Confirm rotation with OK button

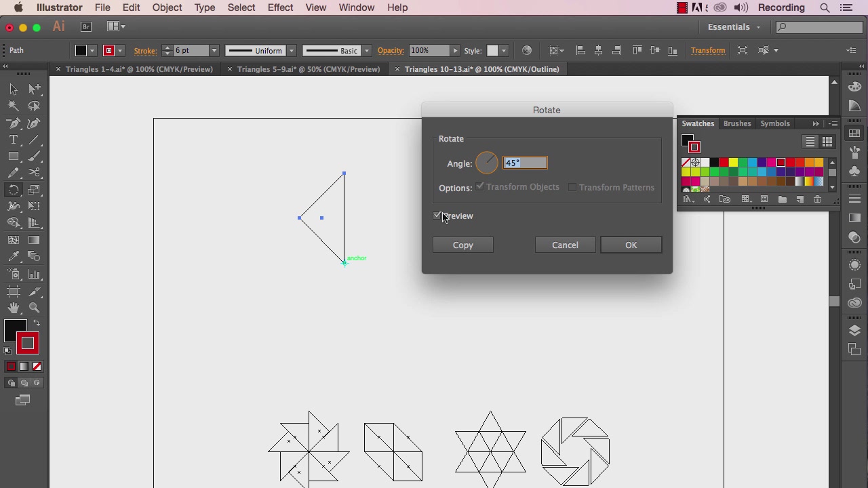pos(631,245)
